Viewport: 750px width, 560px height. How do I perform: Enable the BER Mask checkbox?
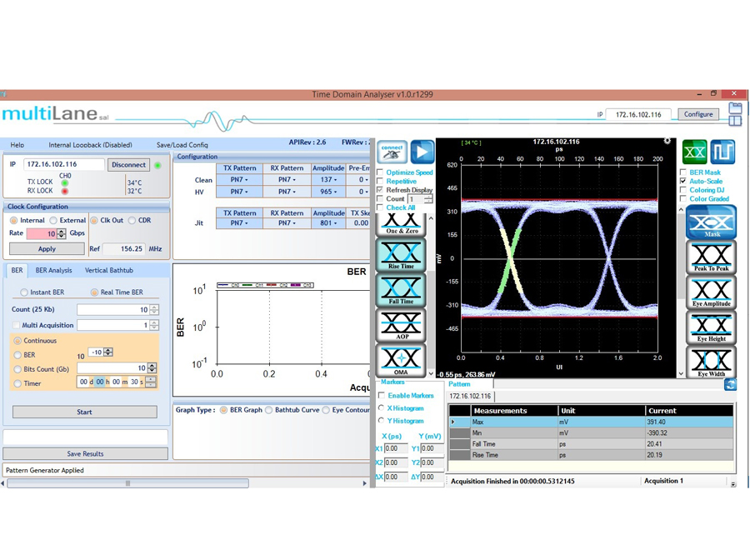point(683,172)
